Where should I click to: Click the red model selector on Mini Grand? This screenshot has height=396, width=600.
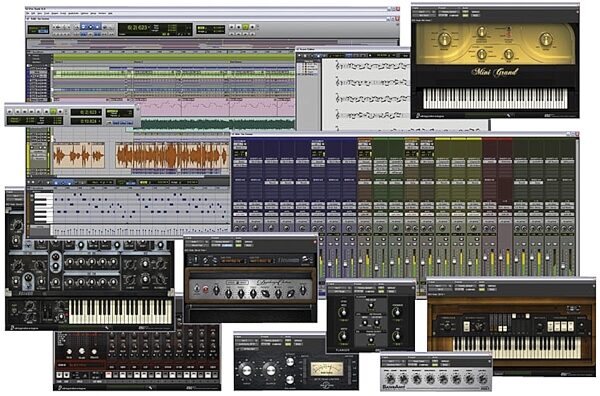click(x=509, y=33)
